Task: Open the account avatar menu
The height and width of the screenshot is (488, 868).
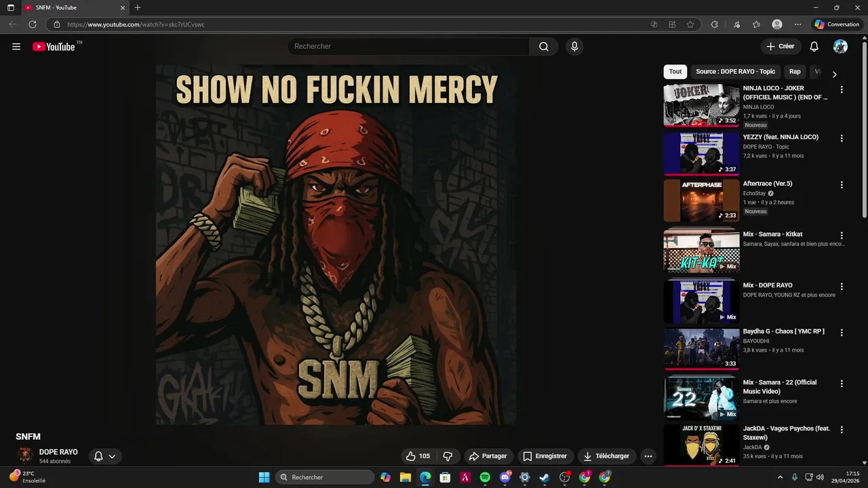Action: tap(840, 46)
